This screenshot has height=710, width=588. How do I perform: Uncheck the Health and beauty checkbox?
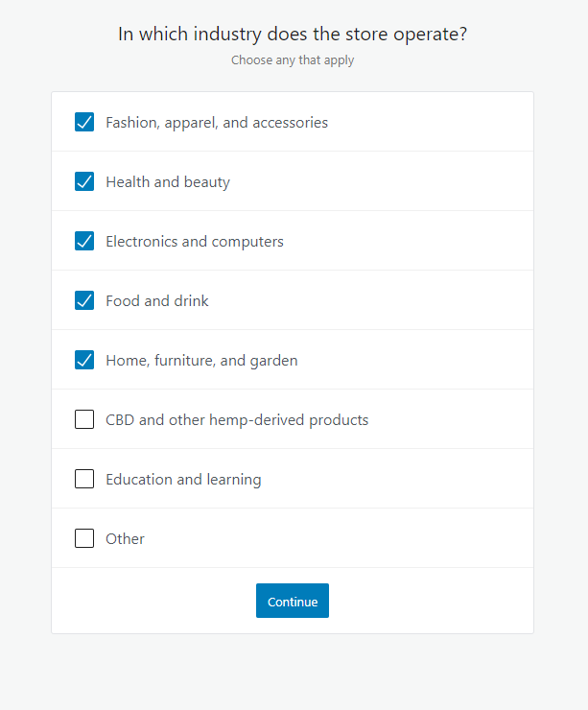click(84, 182)
